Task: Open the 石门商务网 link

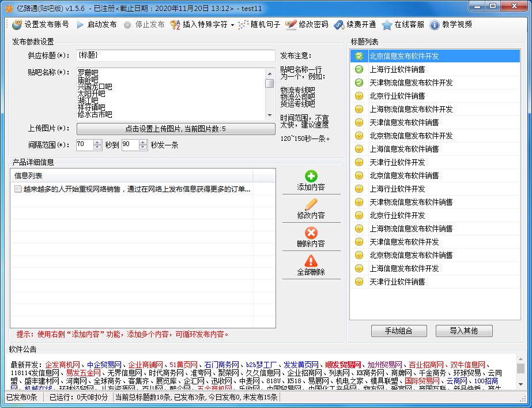Action: click(222, 365)
